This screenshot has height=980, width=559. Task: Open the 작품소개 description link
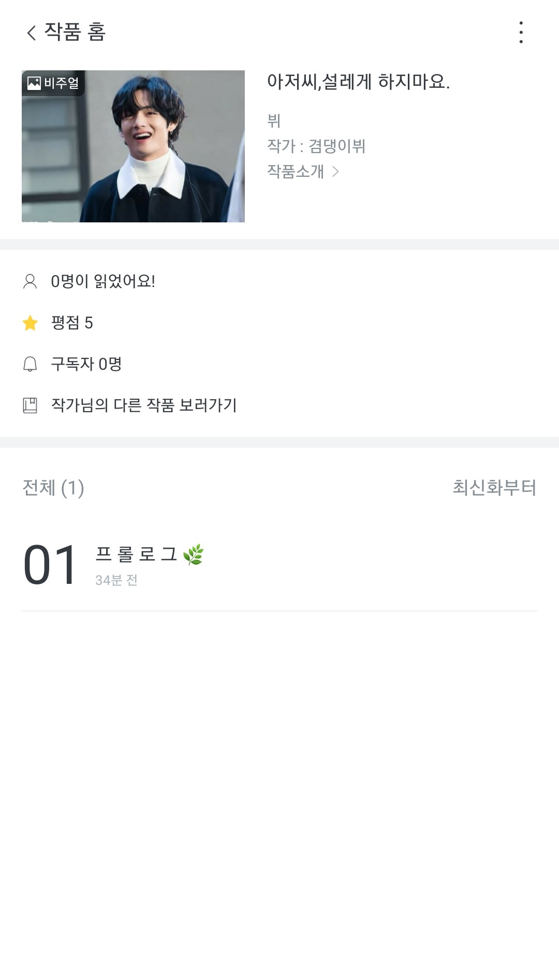[x=296, y=171]
